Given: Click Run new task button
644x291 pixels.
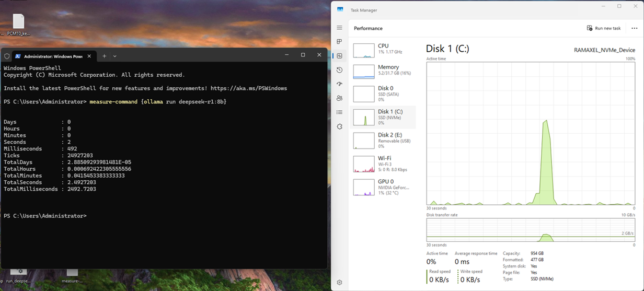Looking at the screenshot, I should tap(604, 28).
